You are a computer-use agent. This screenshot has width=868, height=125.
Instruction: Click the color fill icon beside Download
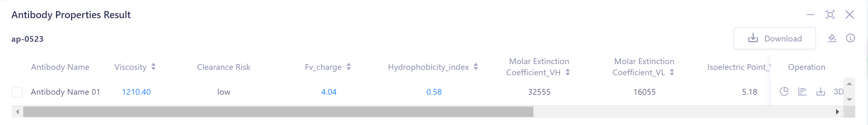click(832, 38)
